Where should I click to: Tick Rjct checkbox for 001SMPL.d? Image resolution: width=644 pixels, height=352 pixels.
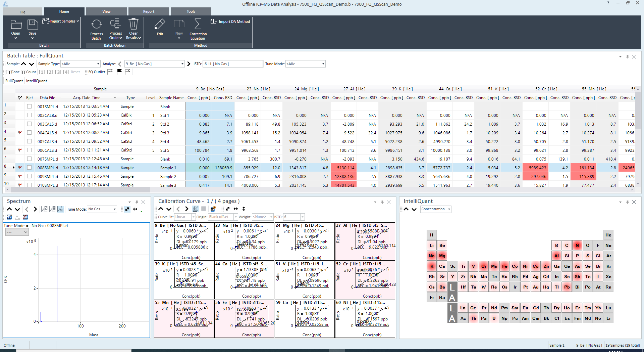[x=30, y=106]
